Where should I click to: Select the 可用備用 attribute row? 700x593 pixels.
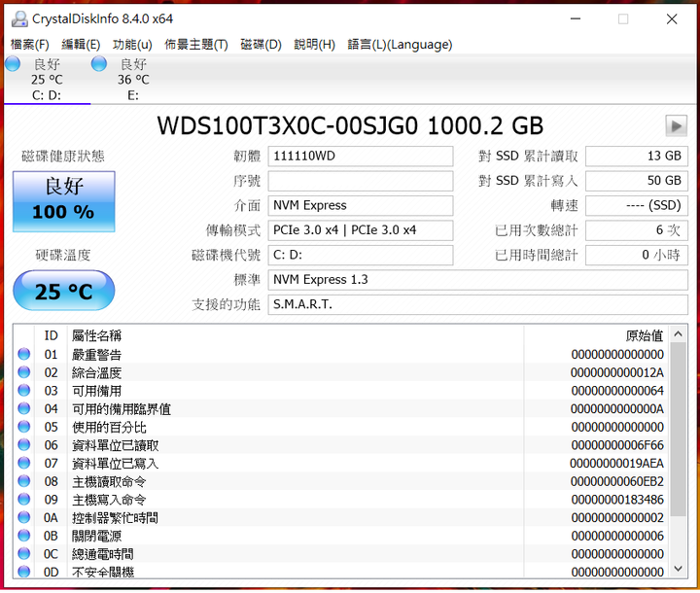pyautogui.click(x=341, y=391)
